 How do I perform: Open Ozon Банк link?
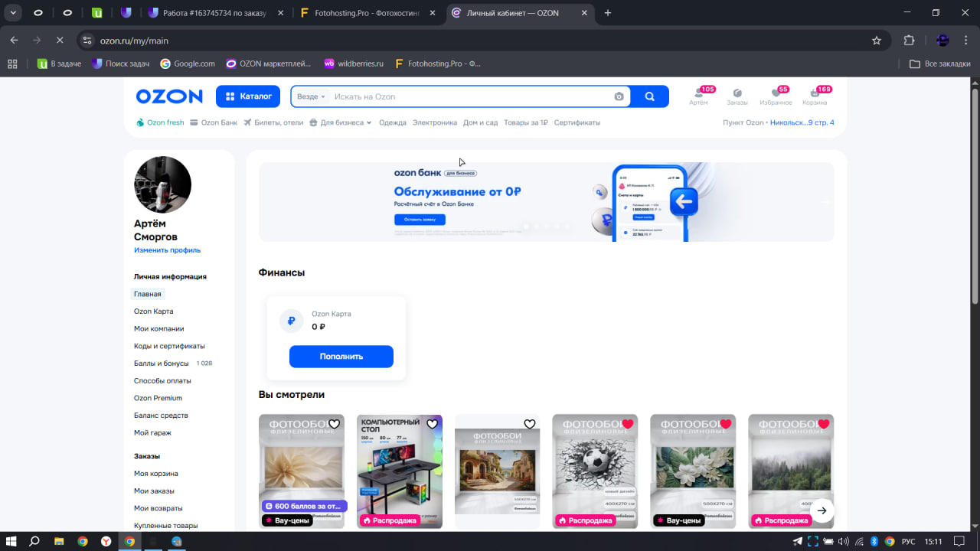(x=214, y=122)
